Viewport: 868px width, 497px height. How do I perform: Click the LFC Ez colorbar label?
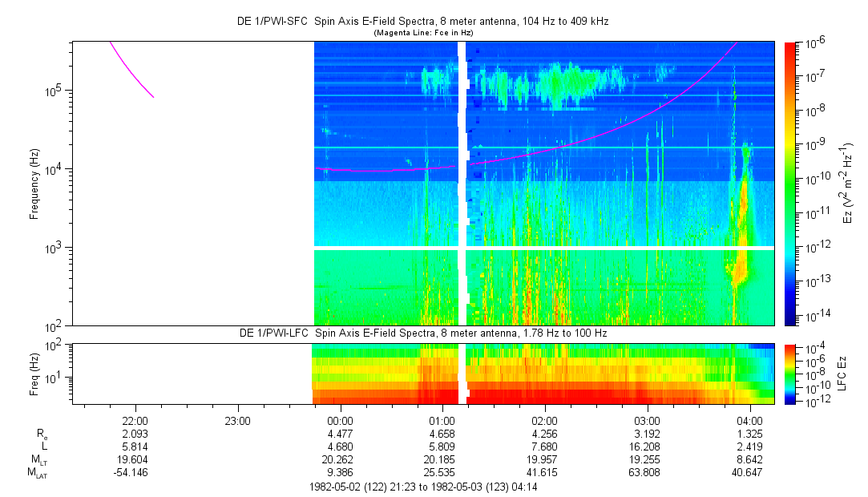[x=842, y=373]
